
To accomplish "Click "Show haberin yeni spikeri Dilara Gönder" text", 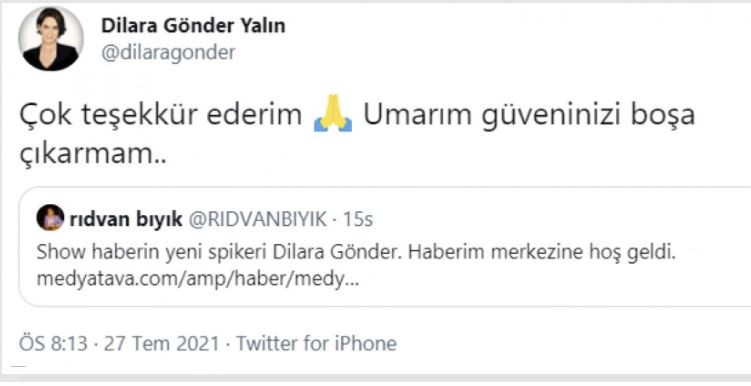I will coord(217,253).
